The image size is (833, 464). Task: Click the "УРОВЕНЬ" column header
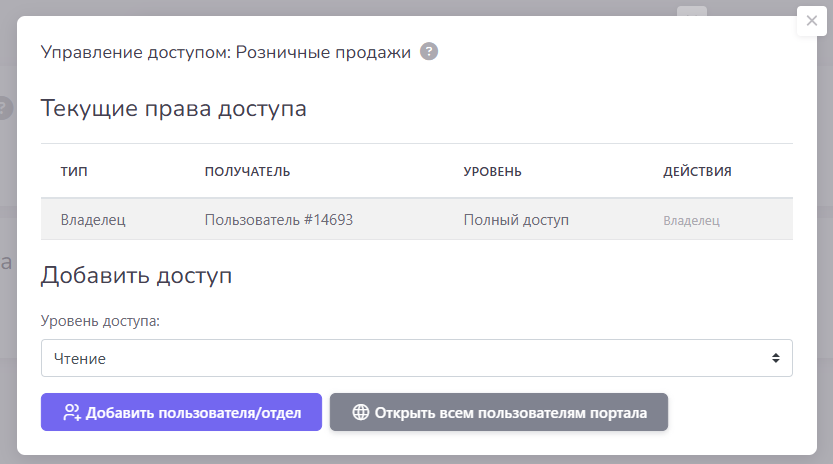(492, 171)
